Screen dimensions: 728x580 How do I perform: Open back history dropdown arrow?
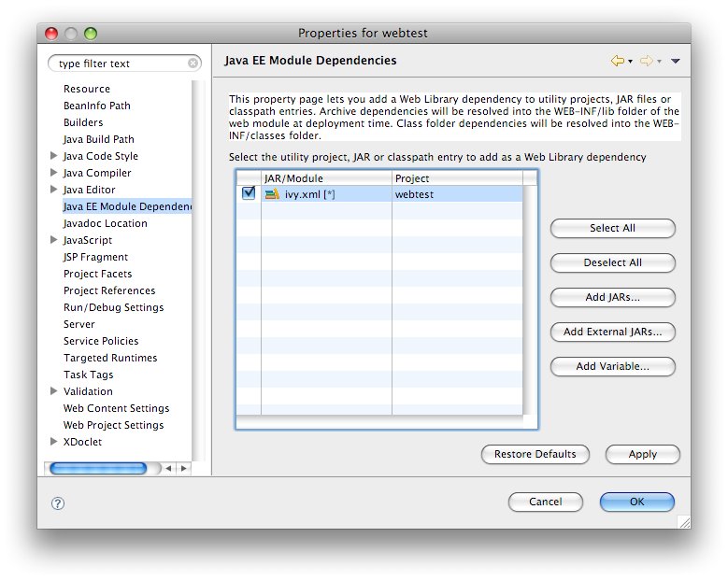[x=631, y=62]
